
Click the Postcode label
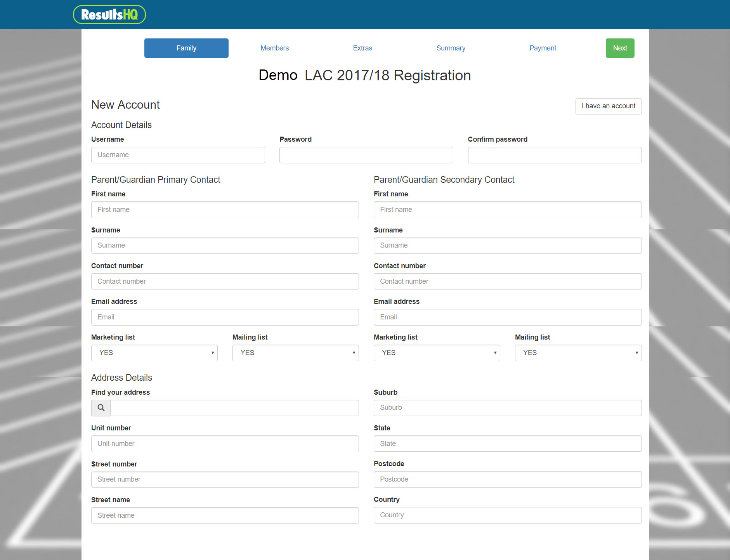pyautogui.click(x=389, y=464)
